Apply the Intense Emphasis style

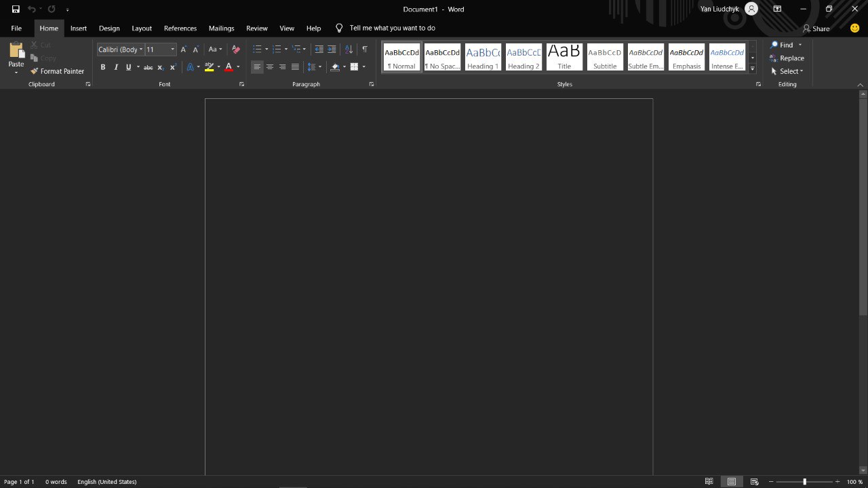click(x=727, y=58)
